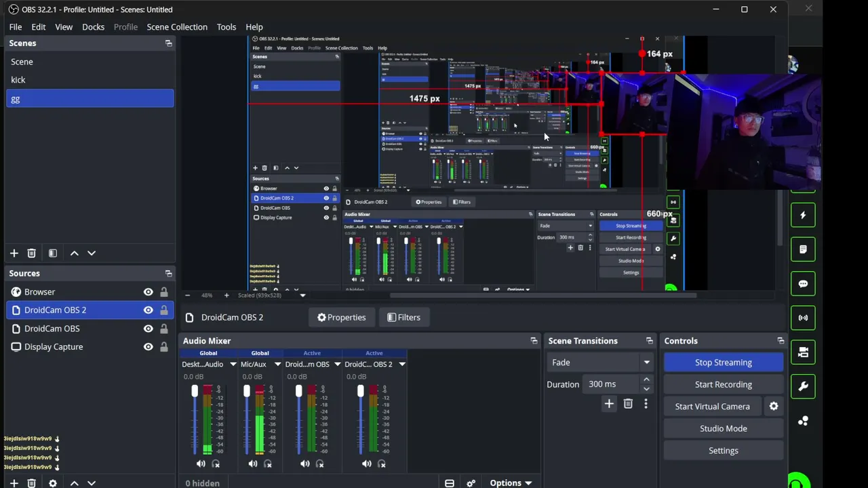Open the Edit menu
This screenshot has width=868, height=488.
coord(39,27)
